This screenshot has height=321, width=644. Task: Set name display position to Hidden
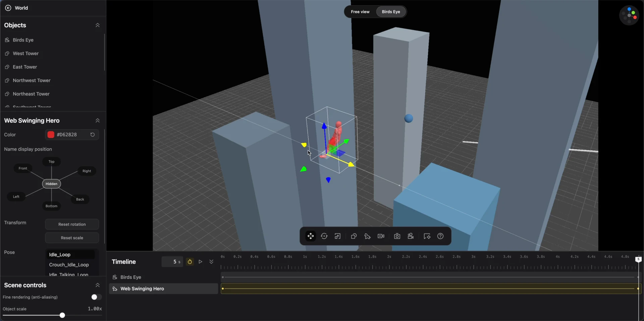point(51,184)
